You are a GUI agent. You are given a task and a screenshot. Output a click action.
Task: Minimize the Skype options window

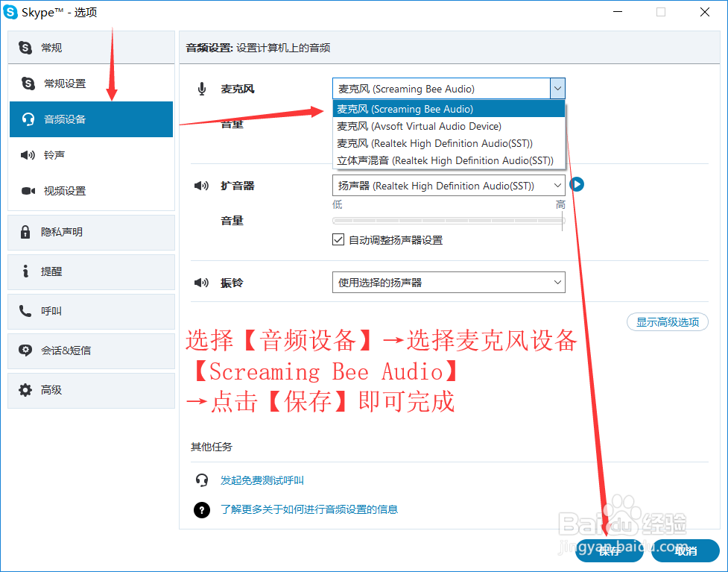click(618, 12)
